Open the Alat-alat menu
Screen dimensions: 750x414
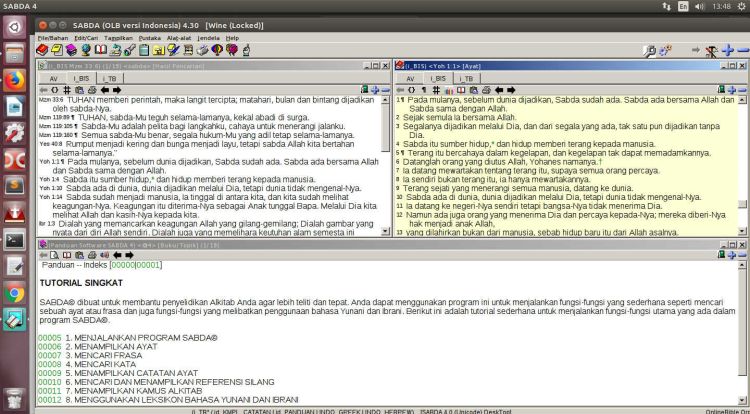coord(179,38)
